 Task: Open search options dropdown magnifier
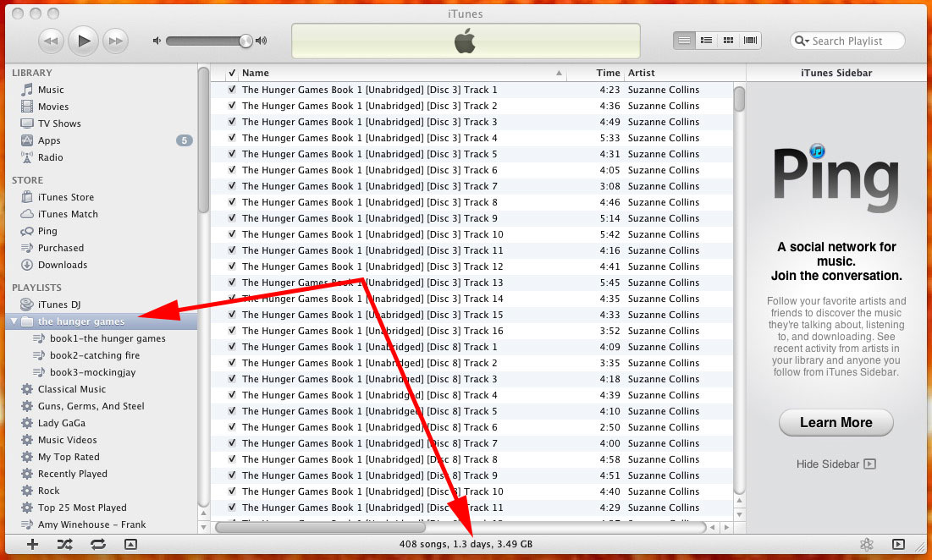[x=802, y=41]
